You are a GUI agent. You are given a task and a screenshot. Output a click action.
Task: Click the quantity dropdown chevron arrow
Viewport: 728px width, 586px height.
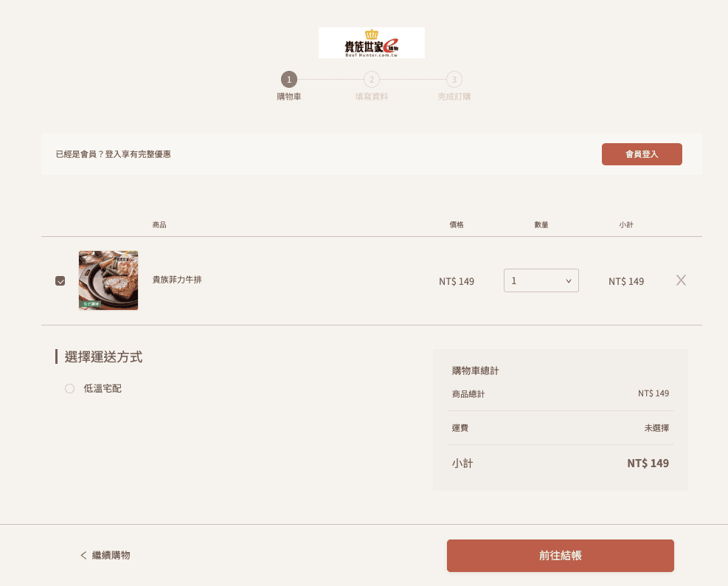click(x=568, y=280)
